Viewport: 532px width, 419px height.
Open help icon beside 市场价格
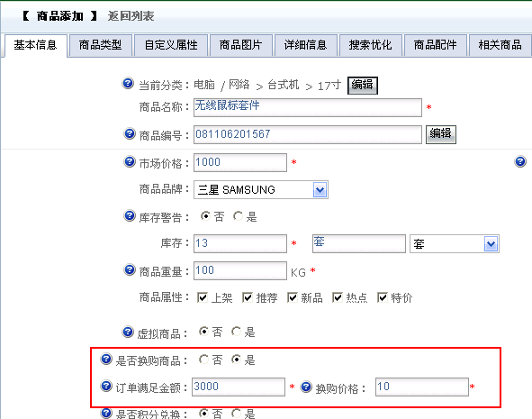[130, 161]
